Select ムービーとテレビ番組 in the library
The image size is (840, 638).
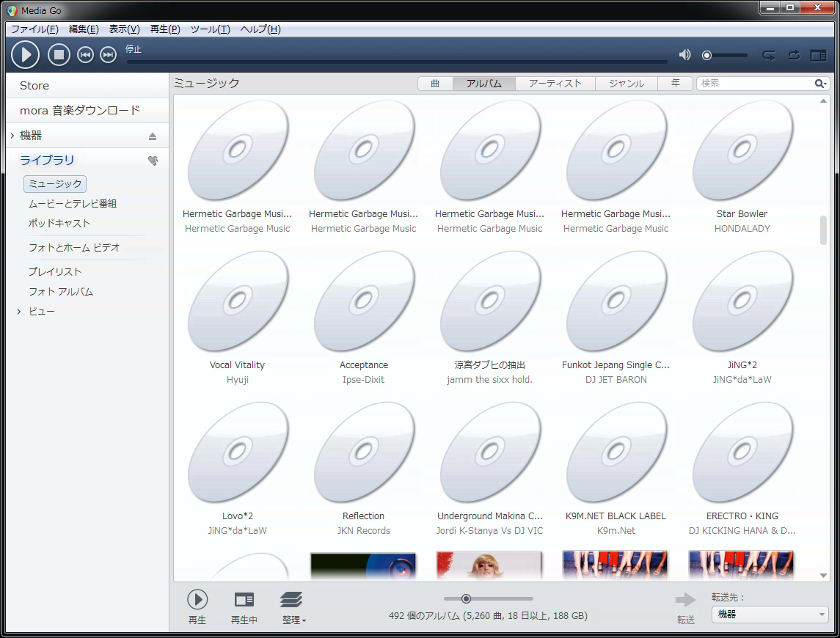(73, 204)
